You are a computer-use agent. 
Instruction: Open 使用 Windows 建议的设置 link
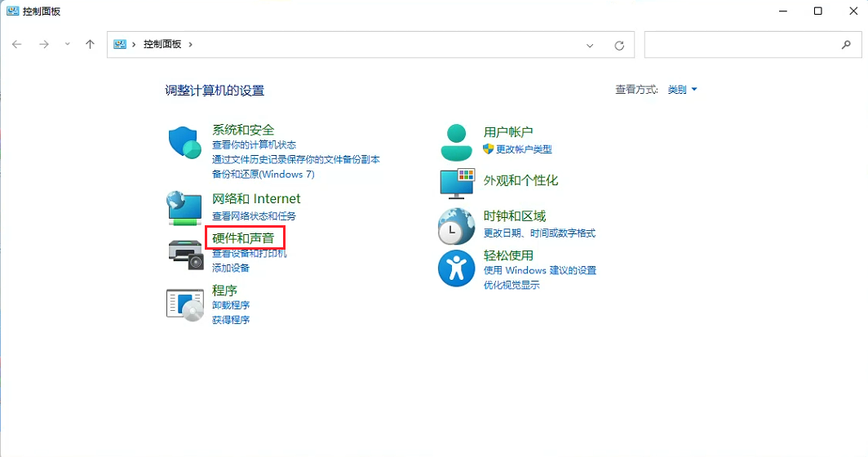click(540, 270)
